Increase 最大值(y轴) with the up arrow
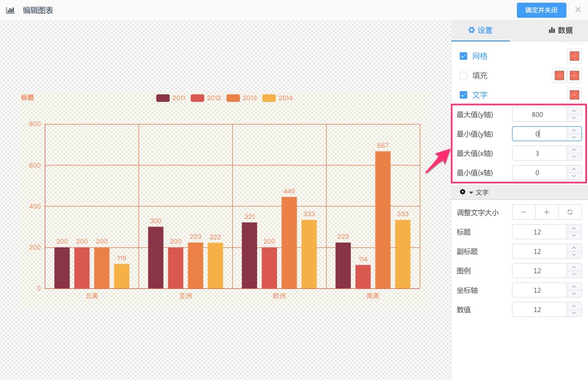The width and height of the screenshot is (588, 380). (x=574, y=112)
